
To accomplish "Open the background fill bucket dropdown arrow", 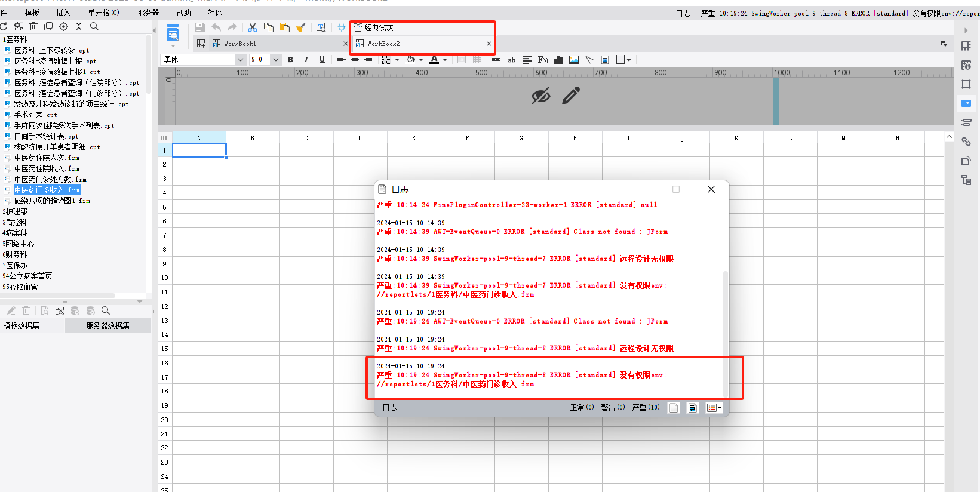I will click(x=421, y=60).
